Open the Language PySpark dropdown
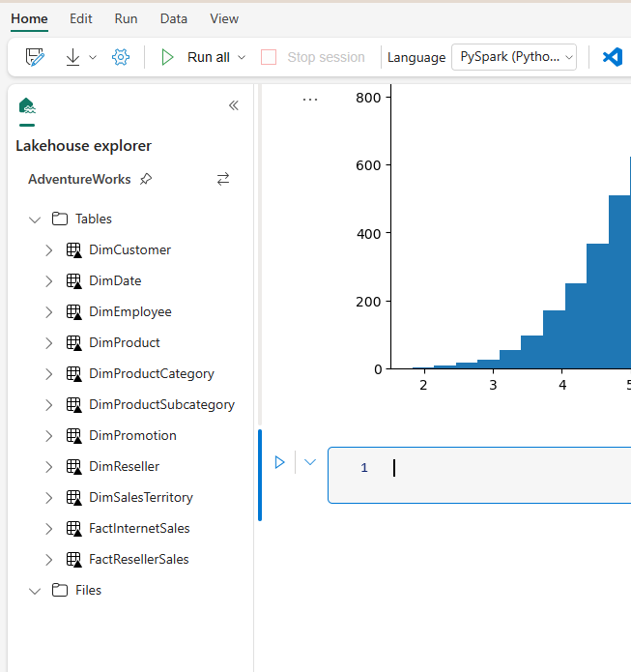The image size is (631, 672). (x=514, y=57)
